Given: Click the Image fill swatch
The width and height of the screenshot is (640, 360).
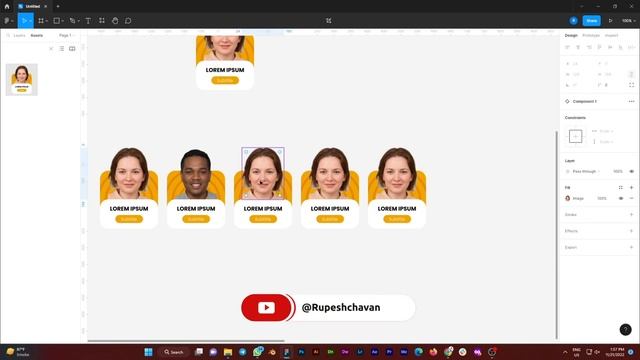Looking at the screenshot, I should 567,198.
